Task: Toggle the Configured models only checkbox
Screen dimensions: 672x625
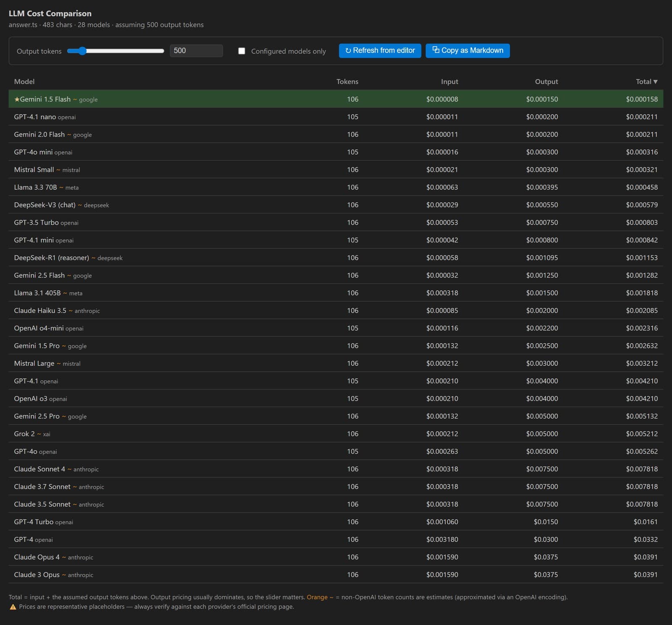Action: pos(241,51)
